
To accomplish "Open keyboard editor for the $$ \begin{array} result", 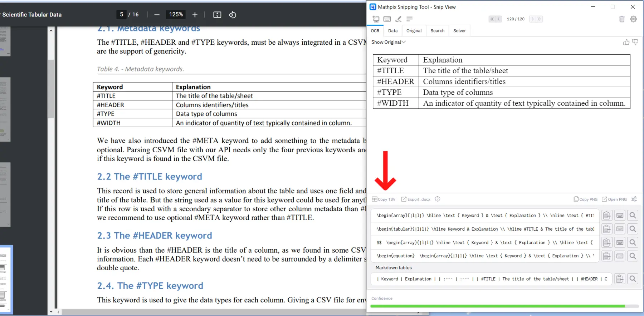I will click(620, 243).
